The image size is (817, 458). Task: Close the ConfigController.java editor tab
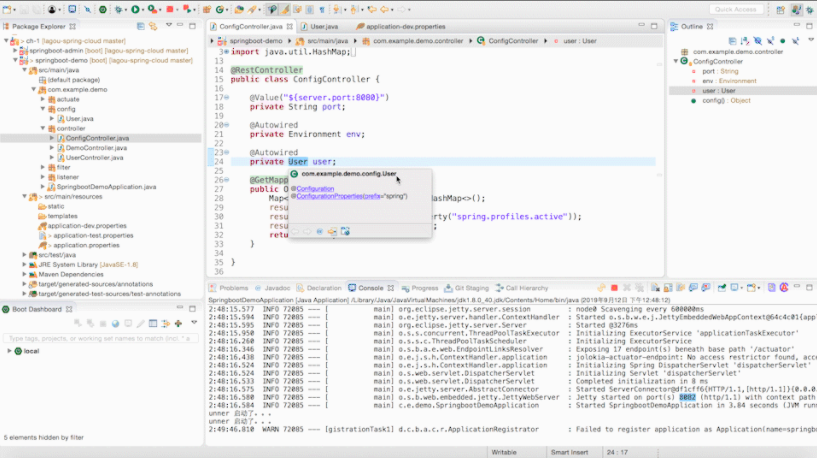pos(290,27)
